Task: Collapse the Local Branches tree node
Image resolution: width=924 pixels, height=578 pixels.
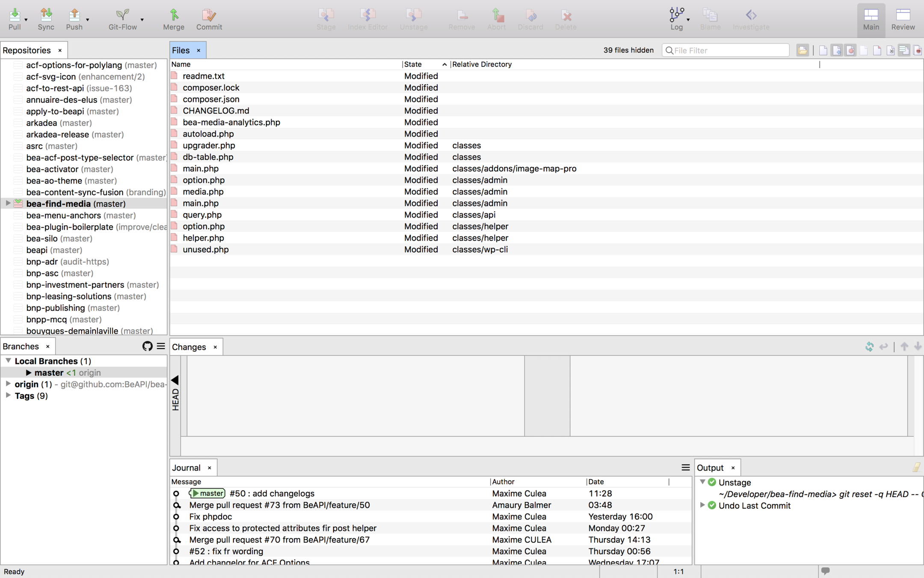Action: [8, 361]
